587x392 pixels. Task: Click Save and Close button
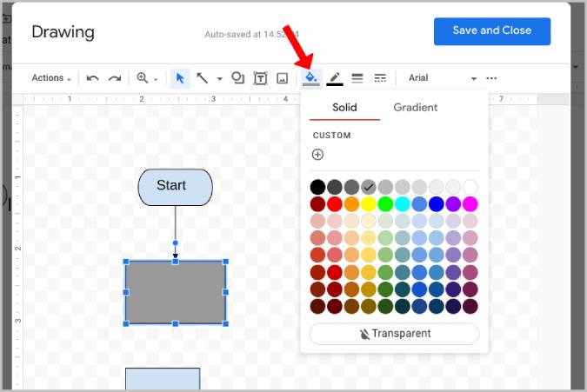point(492,31)
